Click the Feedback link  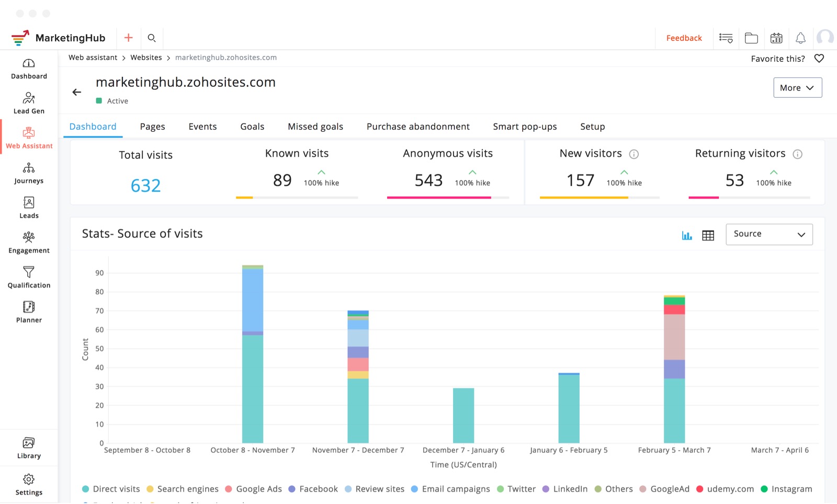tap(684, 38)
